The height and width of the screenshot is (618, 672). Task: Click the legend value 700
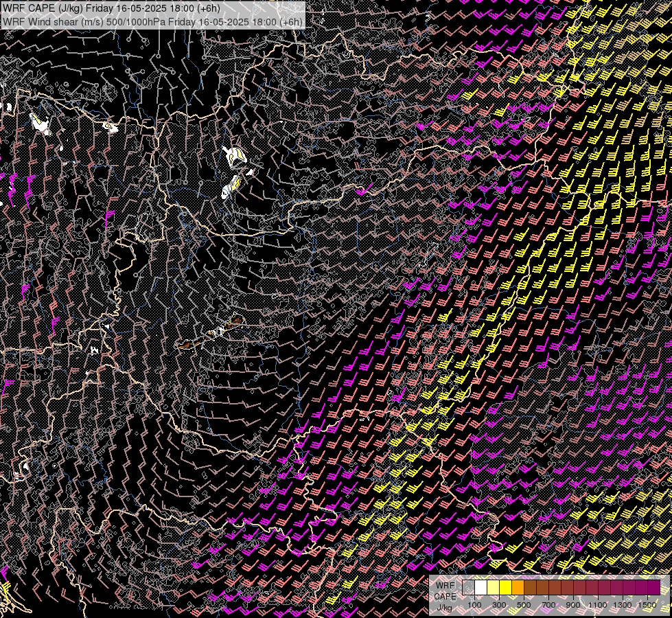pyautogui.click(x=548, y=605)
